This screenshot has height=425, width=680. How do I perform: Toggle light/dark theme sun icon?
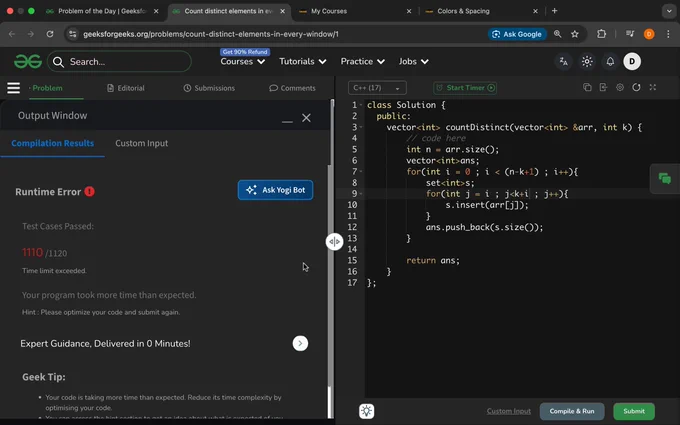click(x=587, y=62)
